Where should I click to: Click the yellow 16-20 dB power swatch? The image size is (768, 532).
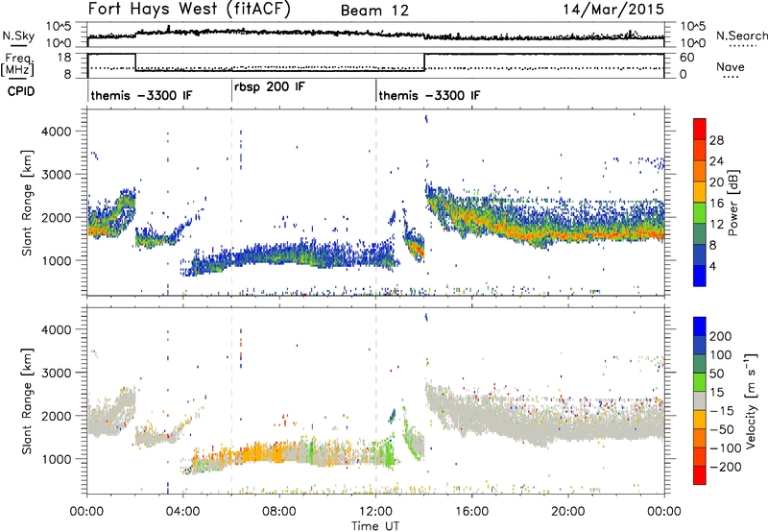[x=700, y=191]
